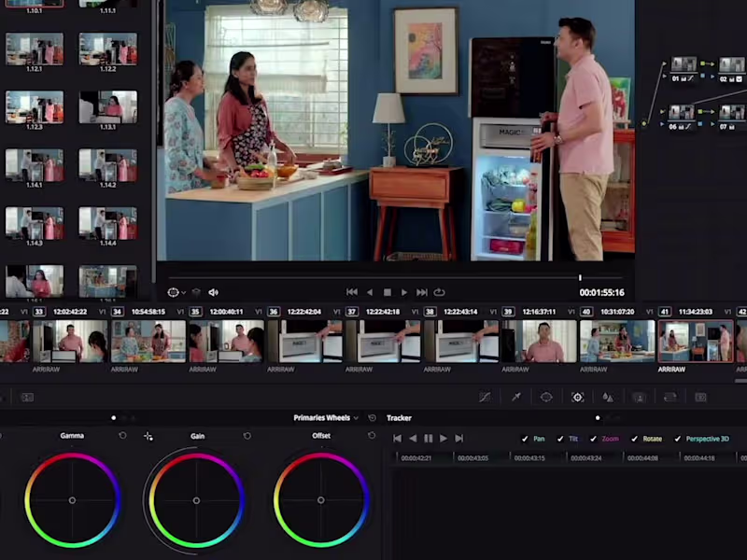
Task: Select clip 34 thumbnail in timeline
Action: pyautogui.click(x=148, y=342)
